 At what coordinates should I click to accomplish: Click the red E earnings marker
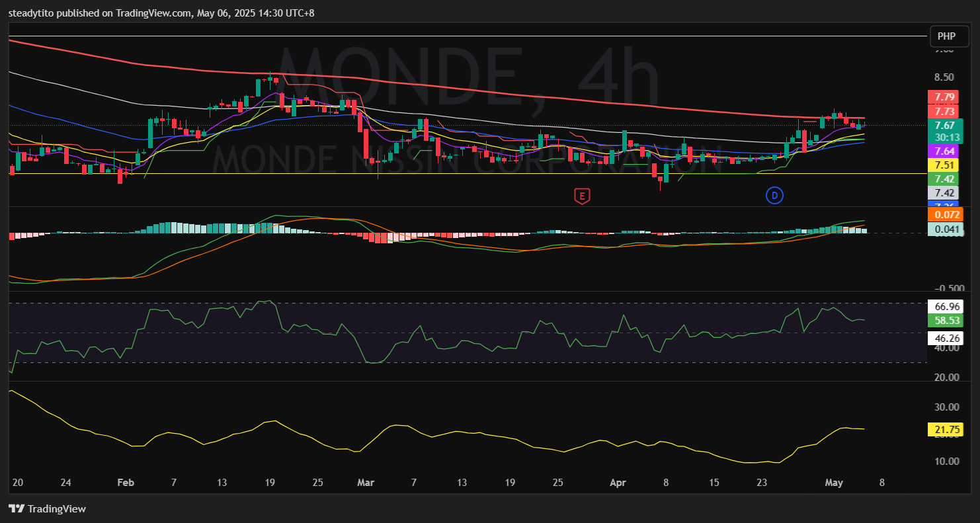pyautogui.click(x=582, y=196)
